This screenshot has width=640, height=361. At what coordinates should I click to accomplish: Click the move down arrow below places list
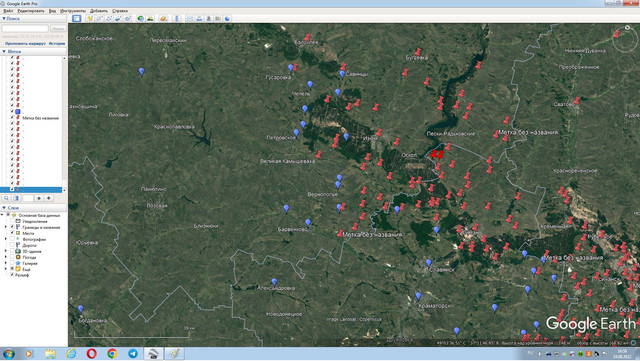point(49,198)
